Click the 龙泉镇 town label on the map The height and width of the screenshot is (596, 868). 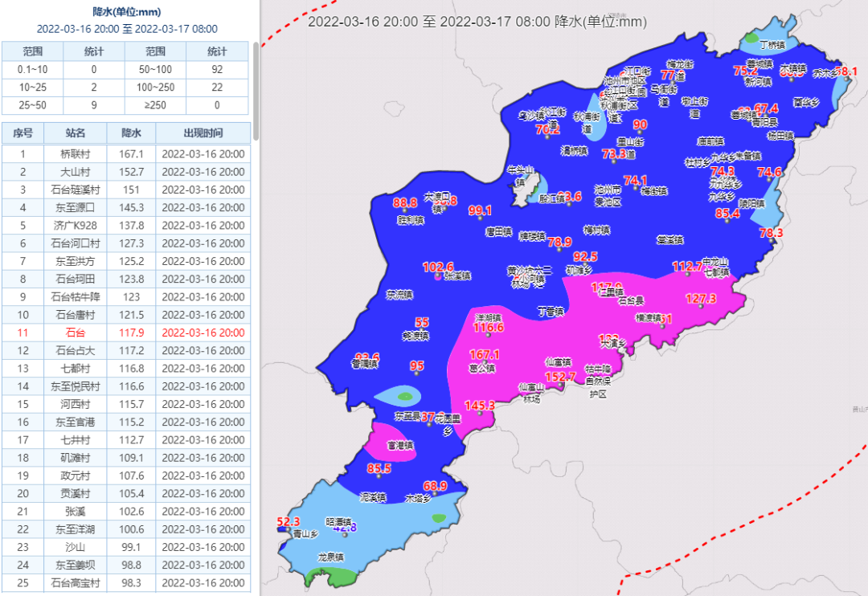330,557
